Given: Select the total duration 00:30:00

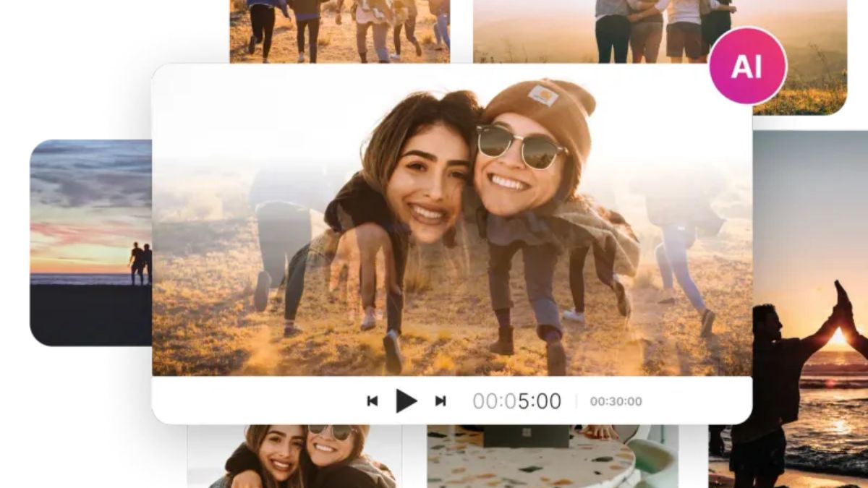Looking at the screenshot, I should point(616,401).
